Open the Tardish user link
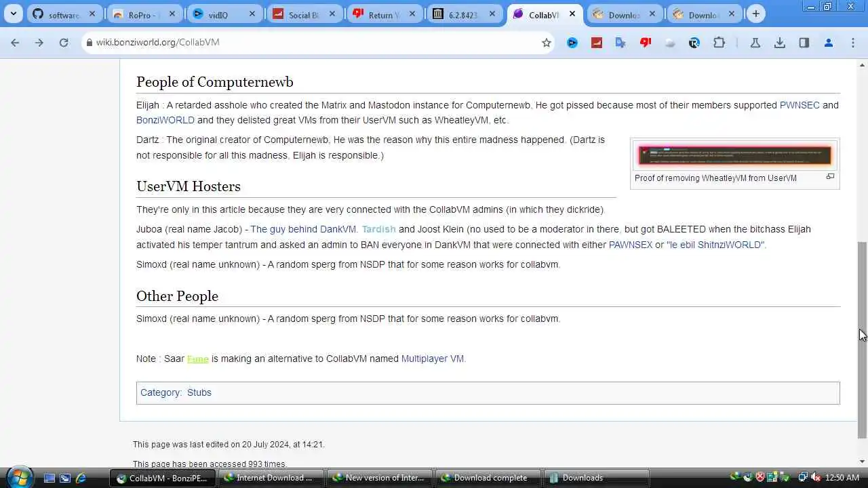This screenshot has height=488, width=868. [x=378, y=229]
